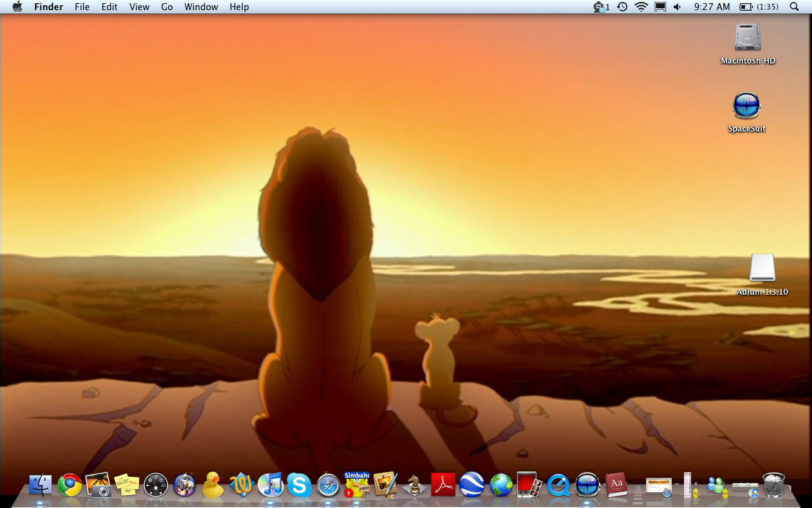This screenshot has height=508, width=812.
Task: Select the Macintosh HD desktop drive
Action: pos(748,39)
